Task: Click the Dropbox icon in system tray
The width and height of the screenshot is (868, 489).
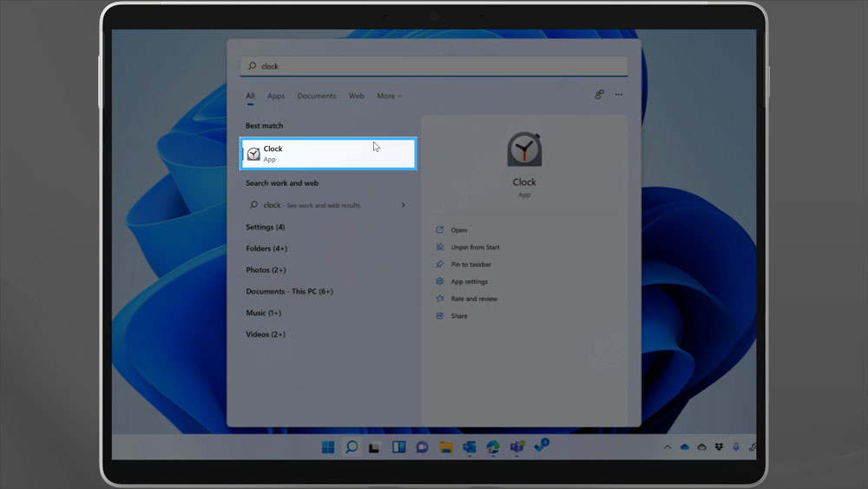Action: [719, 447]
